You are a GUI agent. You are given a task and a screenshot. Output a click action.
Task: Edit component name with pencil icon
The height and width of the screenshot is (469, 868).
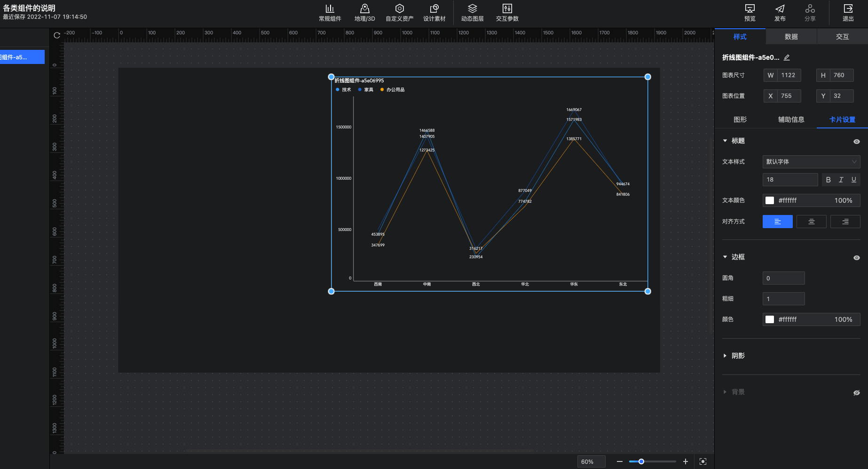[787, 57]
